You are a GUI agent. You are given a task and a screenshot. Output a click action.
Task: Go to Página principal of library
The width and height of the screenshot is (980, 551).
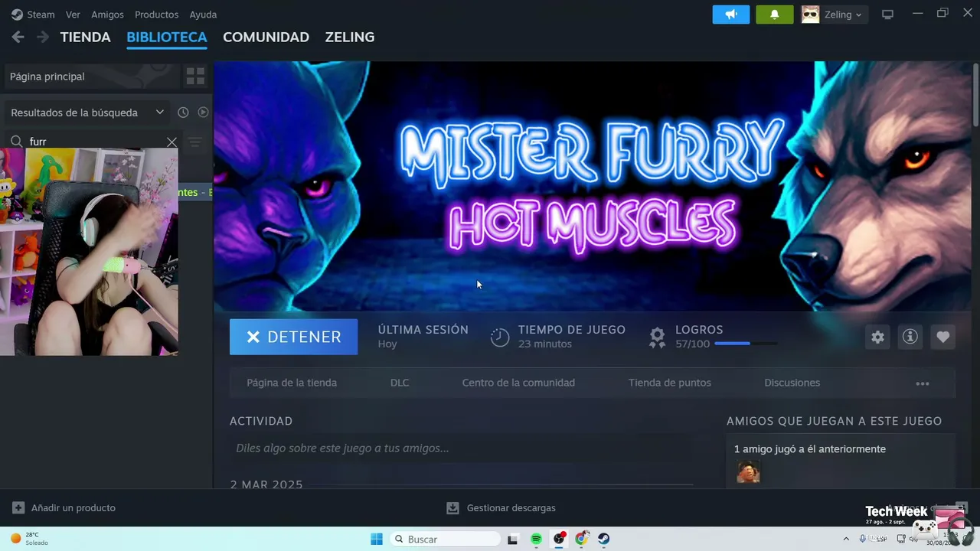pos(92,77)
